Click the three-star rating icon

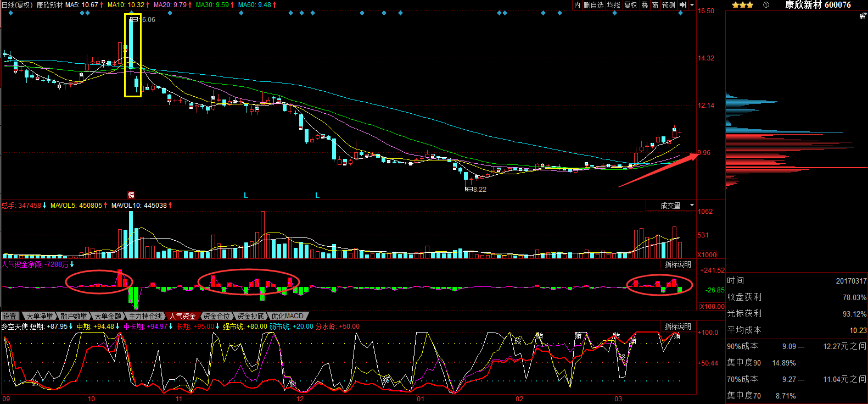742,5
